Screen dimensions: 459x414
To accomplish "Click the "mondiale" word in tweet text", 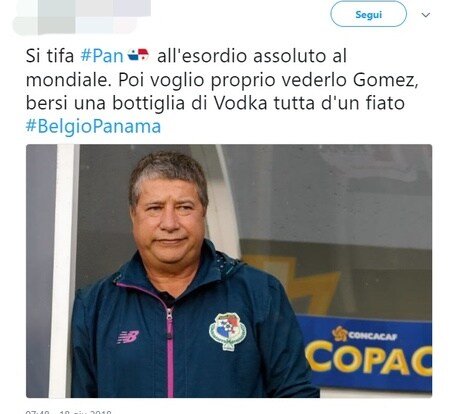I will 69,80.
